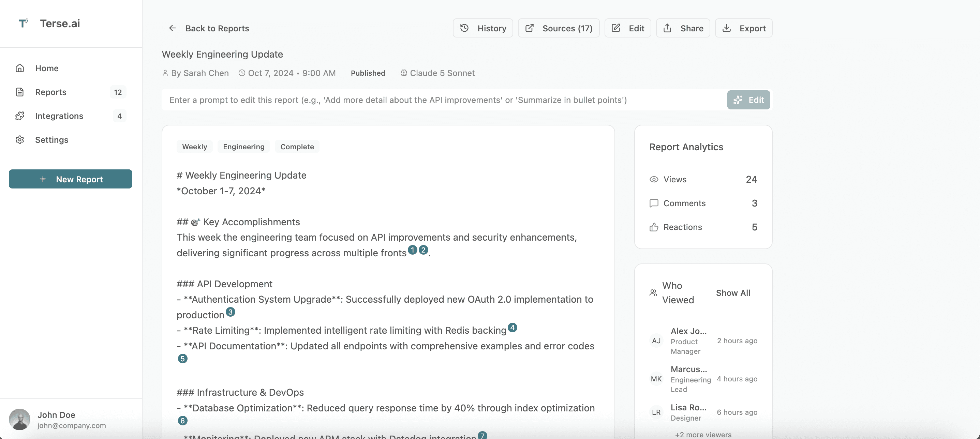Click the Engineering tag
980x439 pixels.
click(243, 147)
